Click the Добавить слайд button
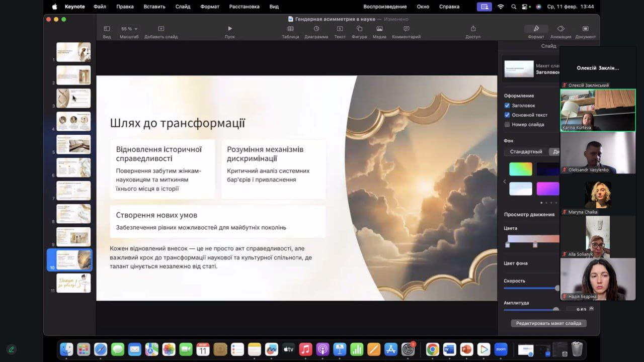Image resolution: width=644 pixels, height=362 pixels. (x=161, y=29)
